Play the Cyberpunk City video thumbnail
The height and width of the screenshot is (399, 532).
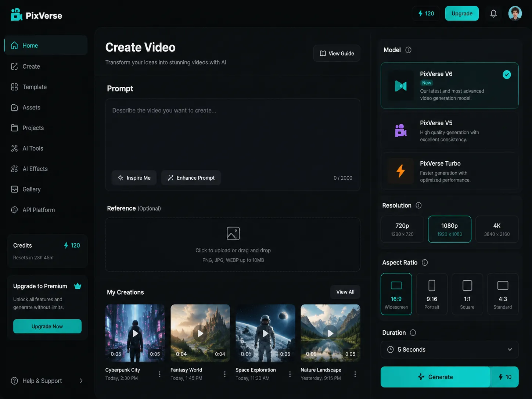pos(135,333)
